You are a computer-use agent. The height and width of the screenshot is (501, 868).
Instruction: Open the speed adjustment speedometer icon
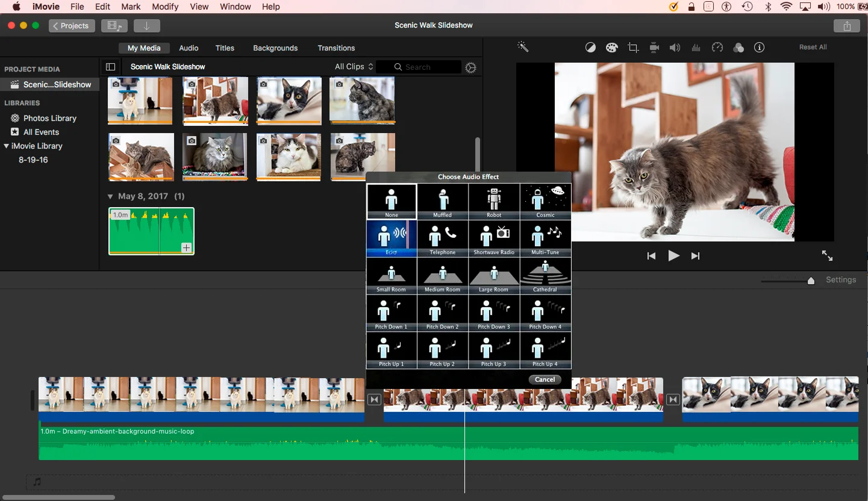(717, 48)
